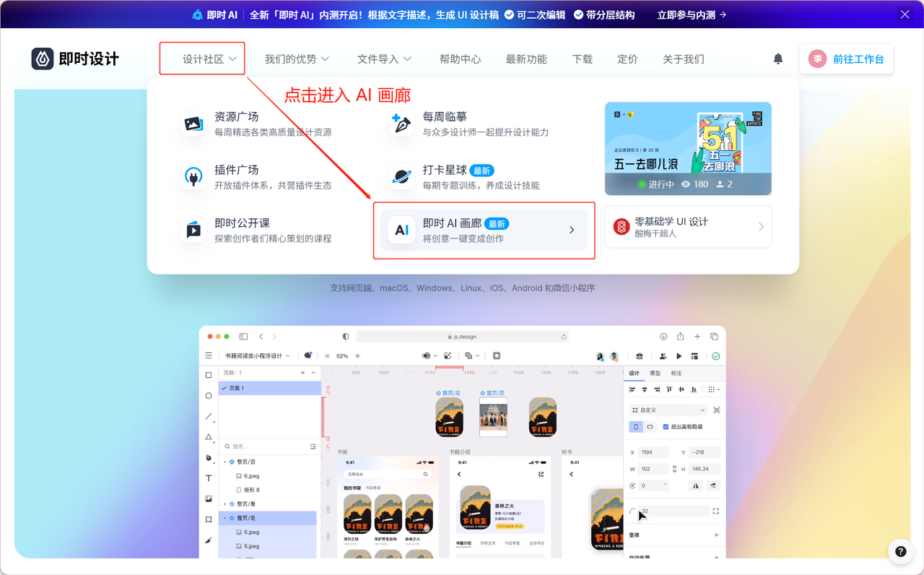Collapse the 整页/否 layer group
Screen dimensions: 924x575
point(225,462)
